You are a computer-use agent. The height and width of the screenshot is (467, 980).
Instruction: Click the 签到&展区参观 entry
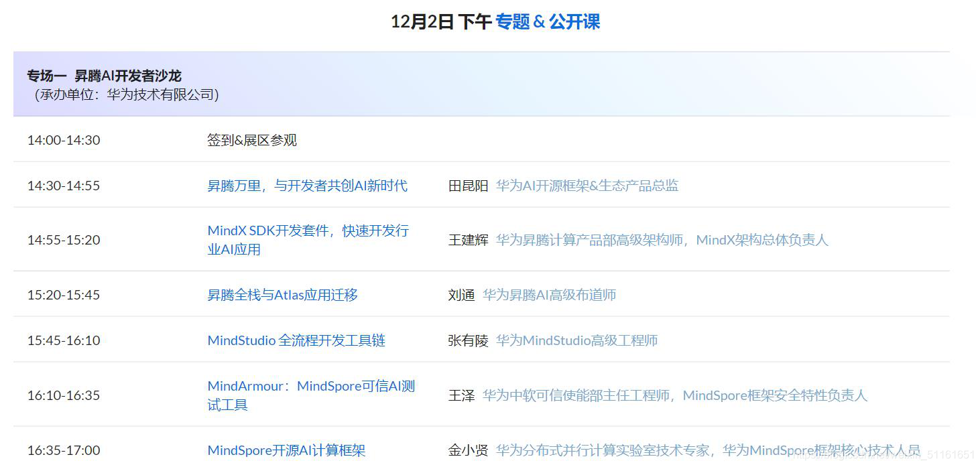click(x=252, y=140)
